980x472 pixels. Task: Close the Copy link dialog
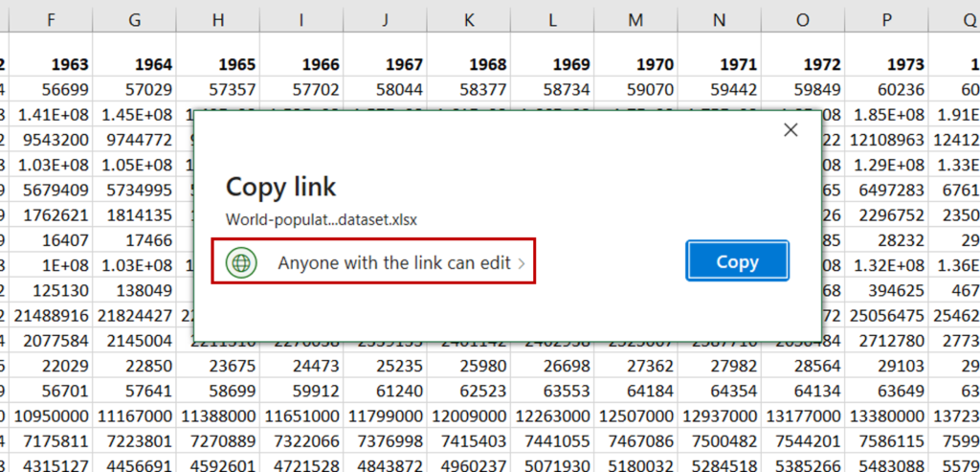click(x=791, y=129)
